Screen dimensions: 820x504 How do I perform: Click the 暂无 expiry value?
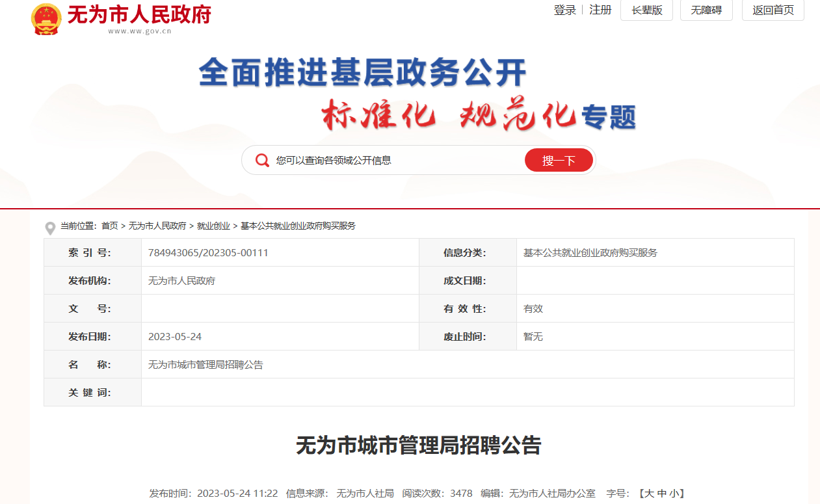pos(533,336)
